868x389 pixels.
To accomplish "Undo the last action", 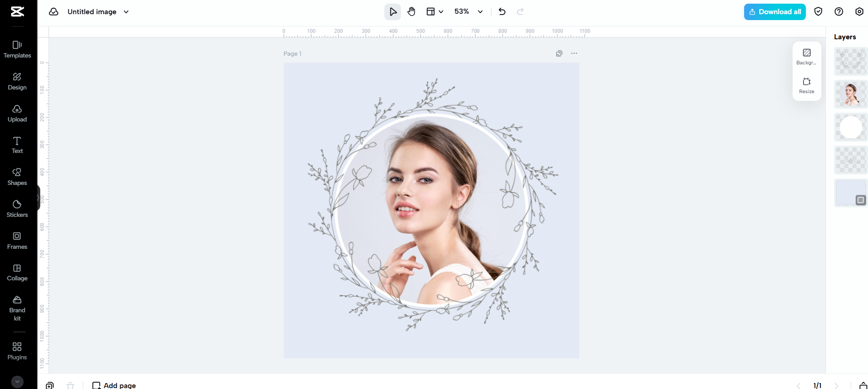I will [502, 12].
